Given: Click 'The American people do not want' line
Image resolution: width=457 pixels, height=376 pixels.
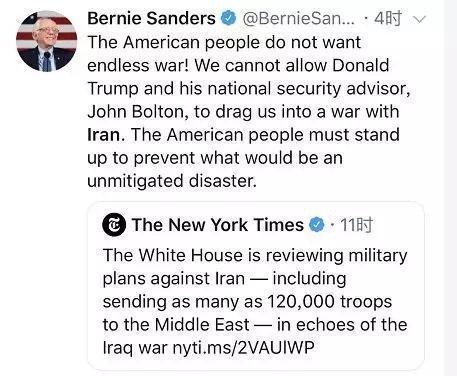Looking at the screenshot, I should point(224,43).
